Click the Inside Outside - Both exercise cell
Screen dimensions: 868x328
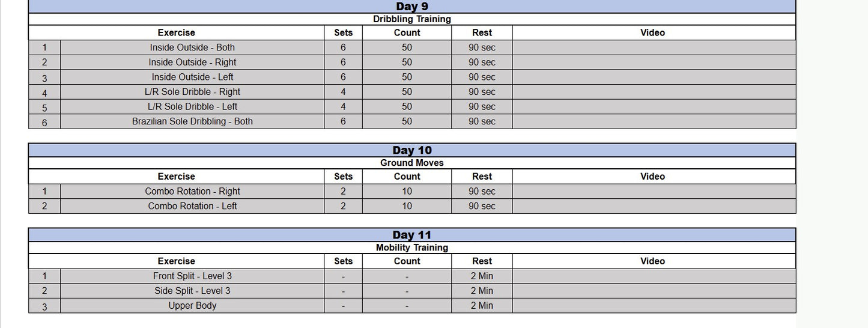click(x=192, y=47)
